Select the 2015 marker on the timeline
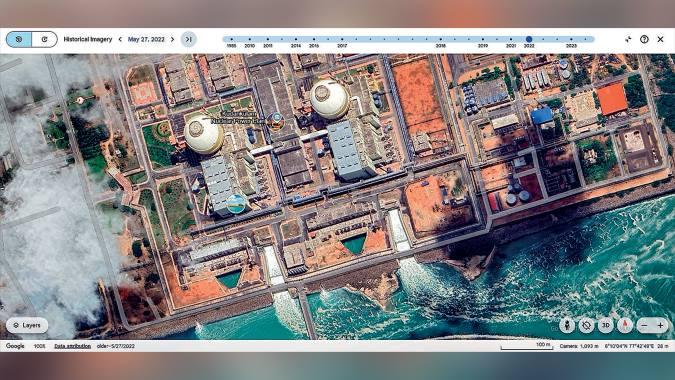675x380 pixels. point(314,39)
